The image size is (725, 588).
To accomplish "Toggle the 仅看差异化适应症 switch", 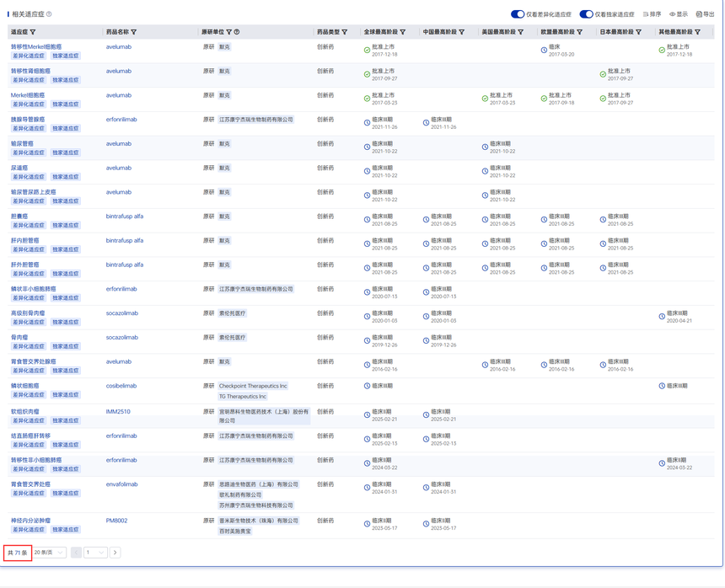I will click(x=518, y=14).
